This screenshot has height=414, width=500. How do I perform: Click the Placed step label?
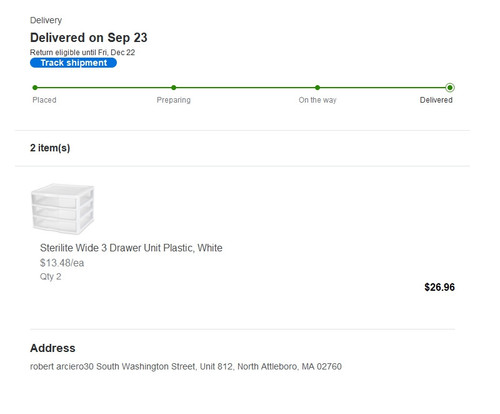point(44,100)
